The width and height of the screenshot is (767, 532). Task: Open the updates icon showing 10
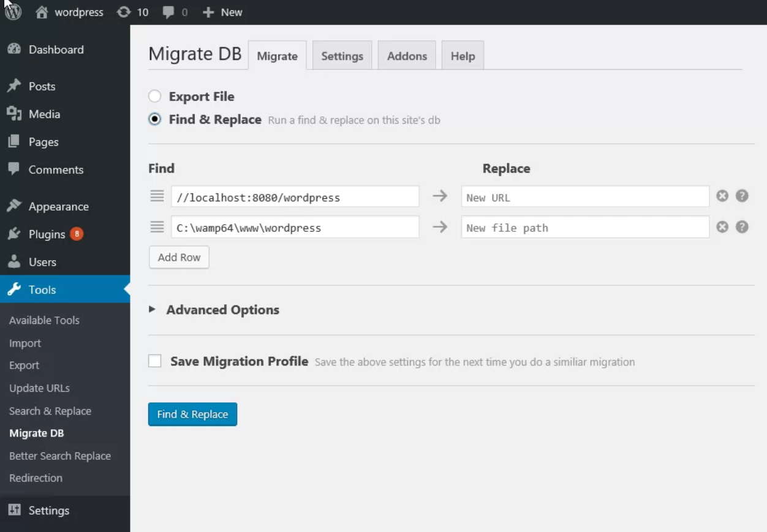tap(133, 12)
